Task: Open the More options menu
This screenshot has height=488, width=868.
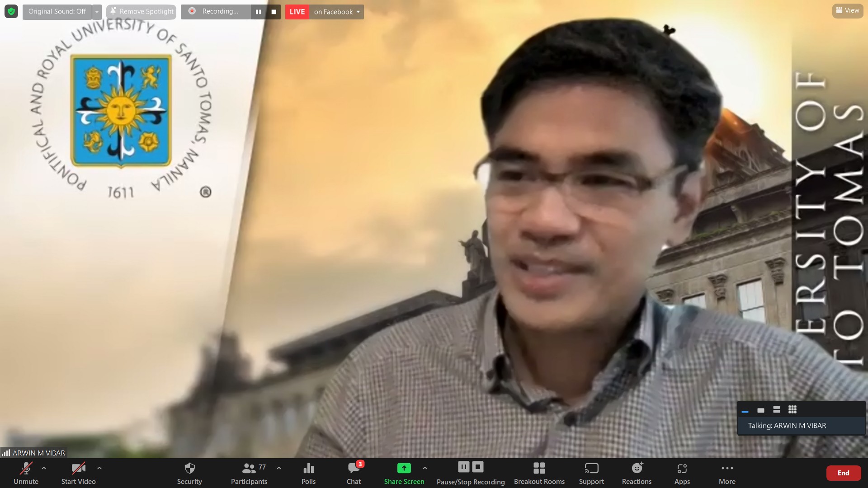Action: pyautogui.click(x=727, y=473)
